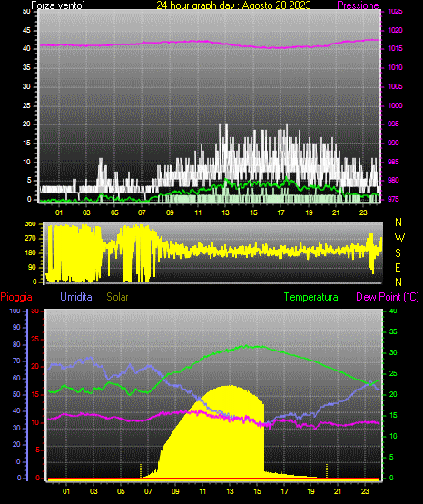The image size is (423, 504).
Task: Click the red Pioggia legend label
Action: pyautogui.click(x=16, y=297)
